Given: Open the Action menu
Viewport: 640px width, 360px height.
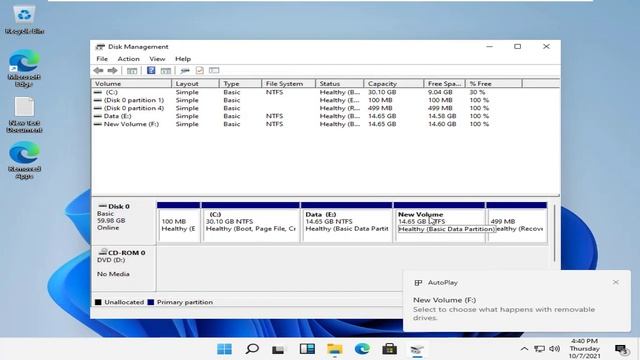Looking at the screenshot, I should click(129, 59).
